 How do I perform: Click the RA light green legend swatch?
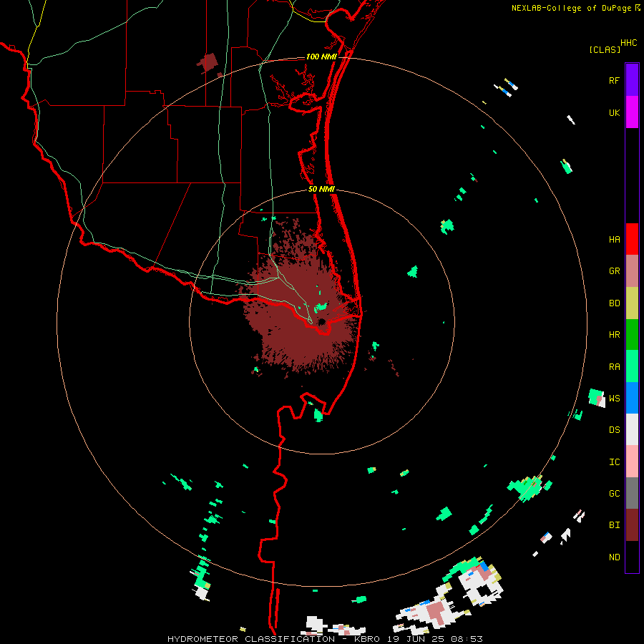632,366
